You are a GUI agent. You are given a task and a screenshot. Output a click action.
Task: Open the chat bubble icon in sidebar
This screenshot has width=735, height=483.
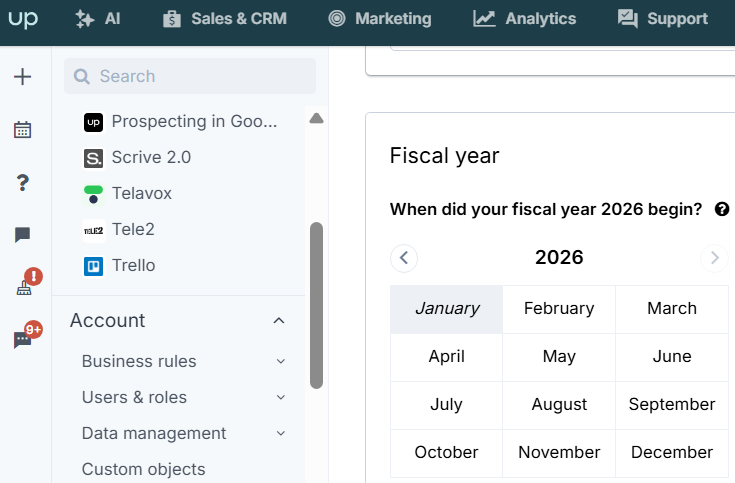pos(22,234)
